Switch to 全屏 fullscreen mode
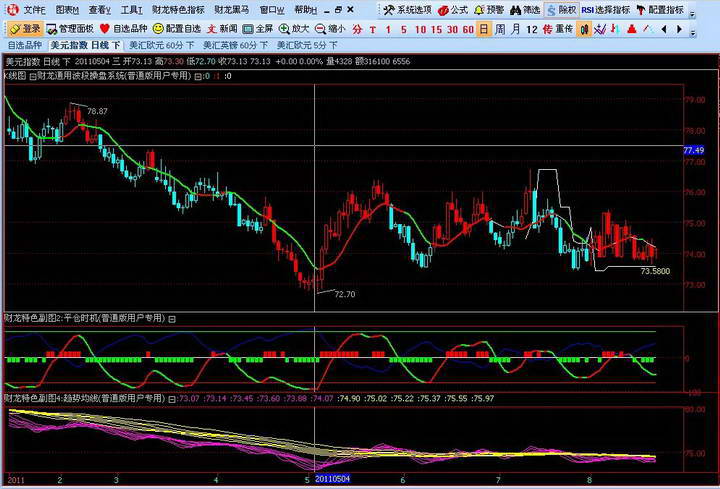This screenshot has width=720, height=489. [x=257, y=29]
